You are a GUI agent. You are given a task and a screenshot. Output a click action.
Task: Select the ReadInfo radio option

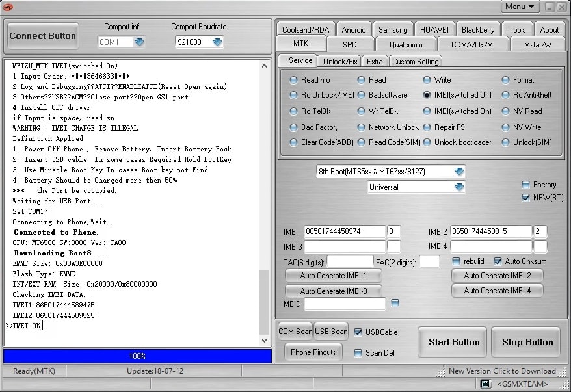tap(310, 80)
